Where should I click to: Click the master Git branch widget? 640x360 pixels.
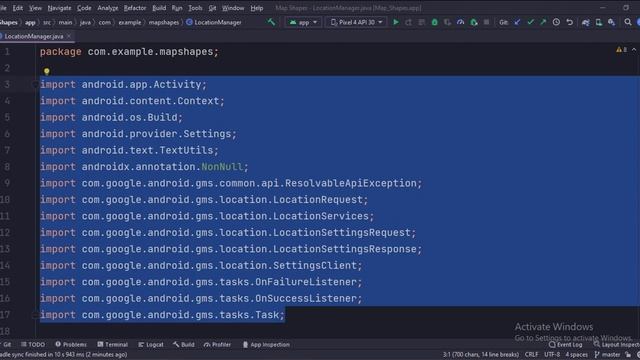(x=607, y=355)
